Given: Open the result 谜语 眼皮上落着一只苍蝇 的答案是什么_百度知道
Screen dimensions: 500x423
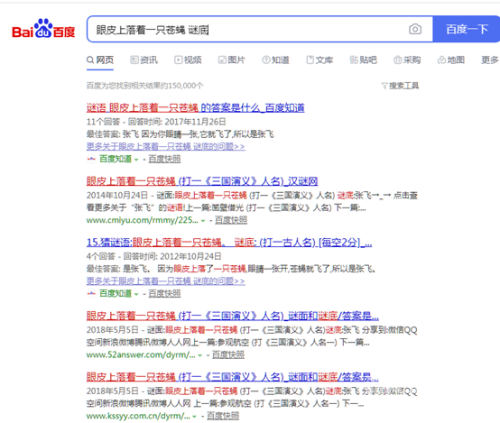Looking at the screenshot, I should click(x=195, y=108).
